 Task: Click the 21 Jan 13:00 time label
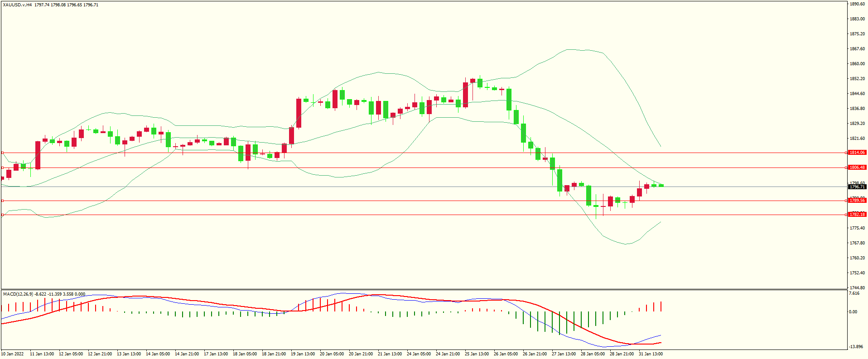(390, 354)
